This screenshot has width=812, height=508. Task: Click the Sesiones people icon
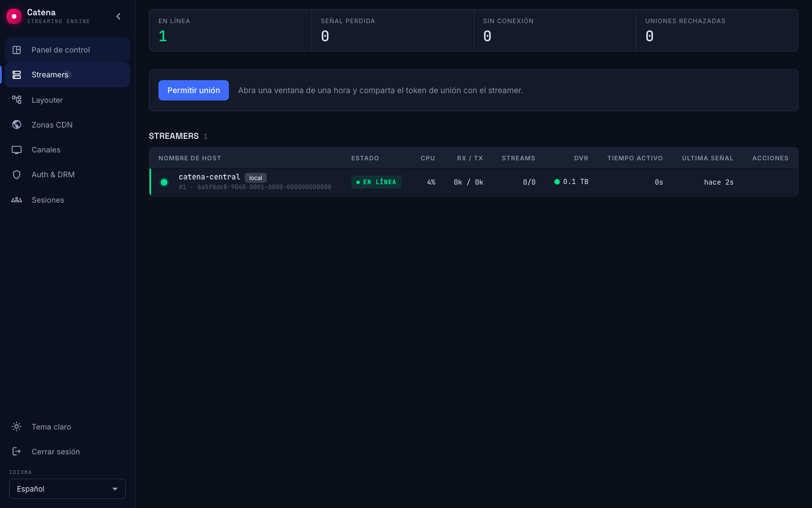17,200
